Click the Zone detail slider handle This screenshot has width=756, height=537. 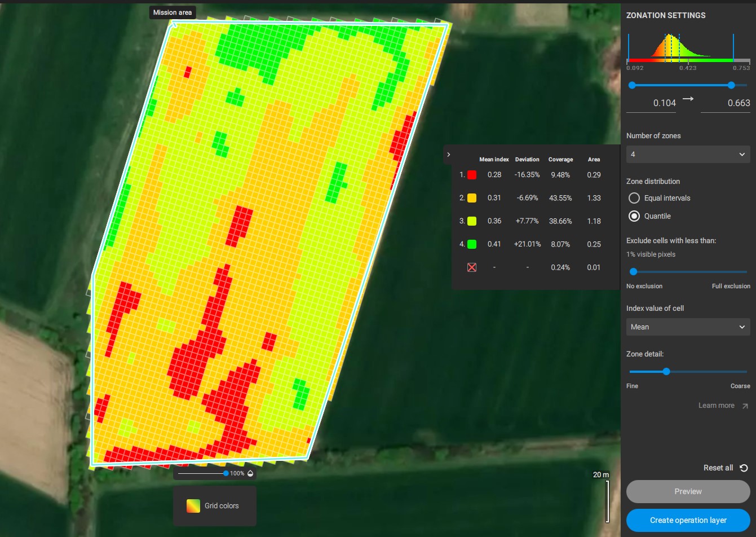[x=666, y=372]
